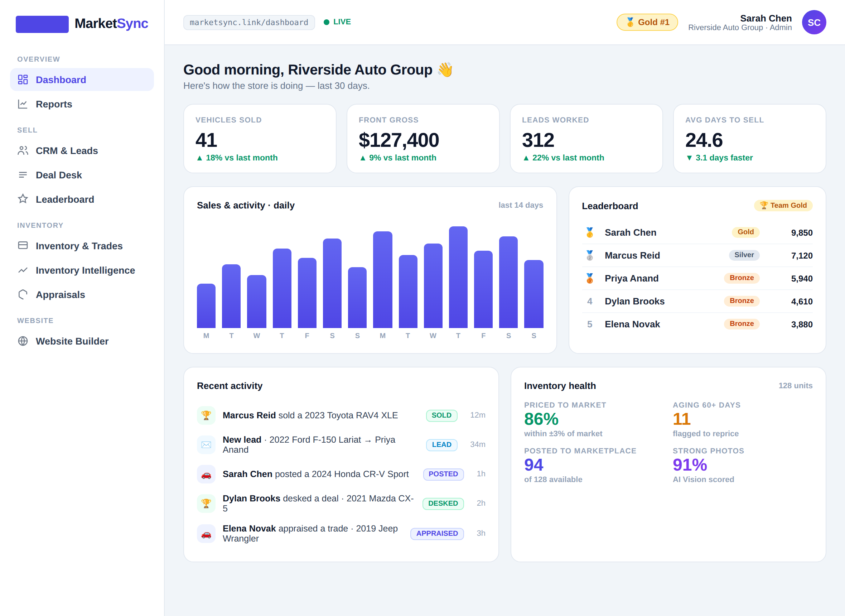Click the Aging 60+ Days value 11
This screenshot has height=616, width=845.
click(x=681, y=419)
